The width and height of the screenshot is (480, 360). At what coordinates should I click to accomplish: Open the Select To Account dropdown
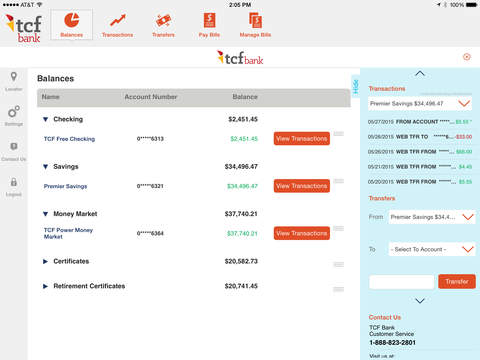click(x=432, y=249)
